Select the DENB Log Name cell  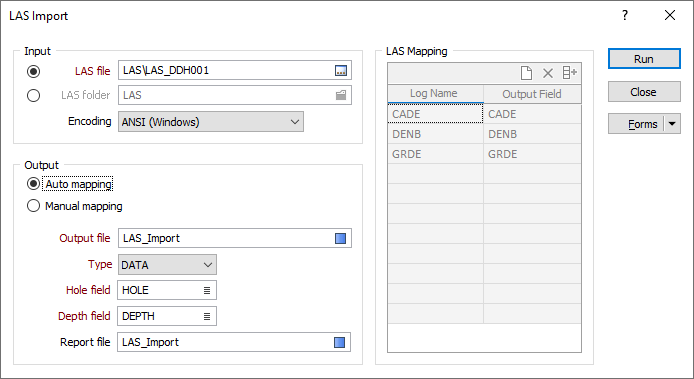[x=436, y=134]
